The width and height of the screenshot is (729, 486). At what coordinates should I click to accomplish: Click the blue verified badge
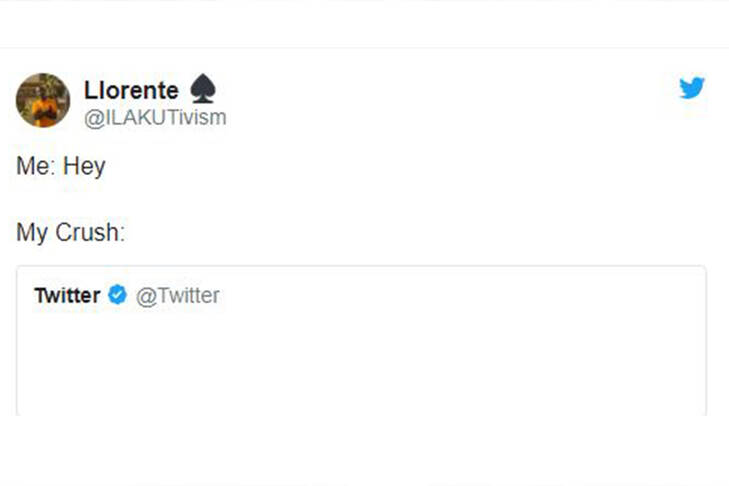pyautogui.click(x=118, y=295)
